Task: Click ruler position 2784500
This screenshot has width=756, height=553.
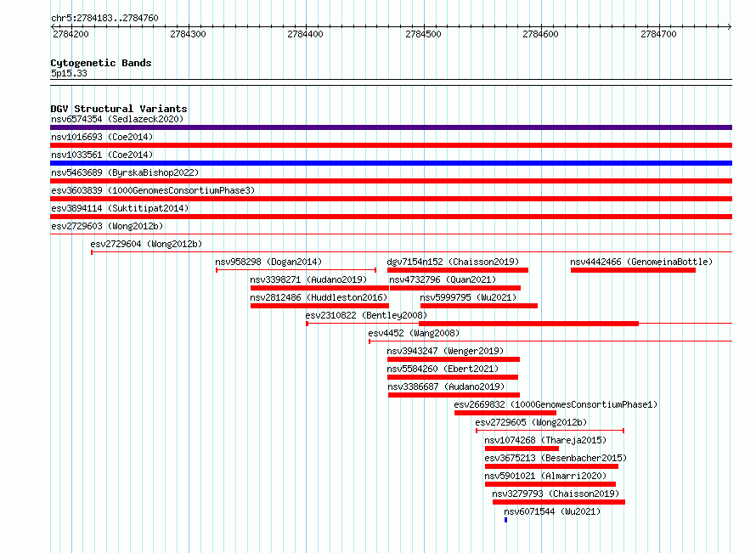Action: (423, 34)
